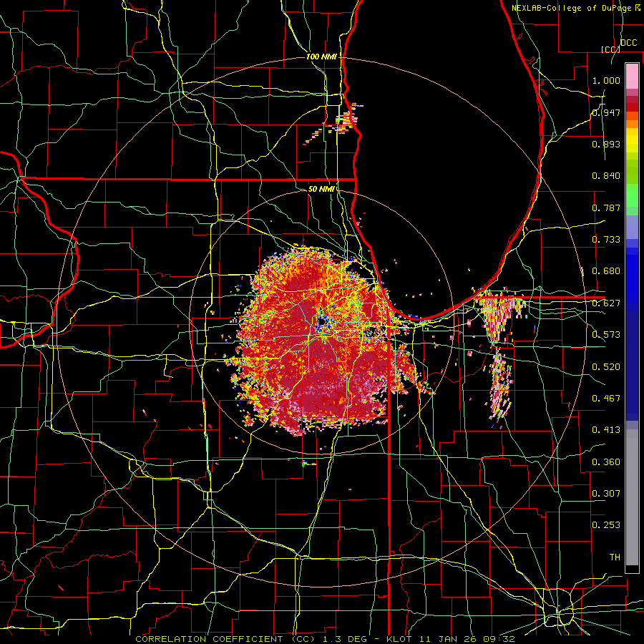
Task: Click the TH threshold label
Action: (615, 557)
